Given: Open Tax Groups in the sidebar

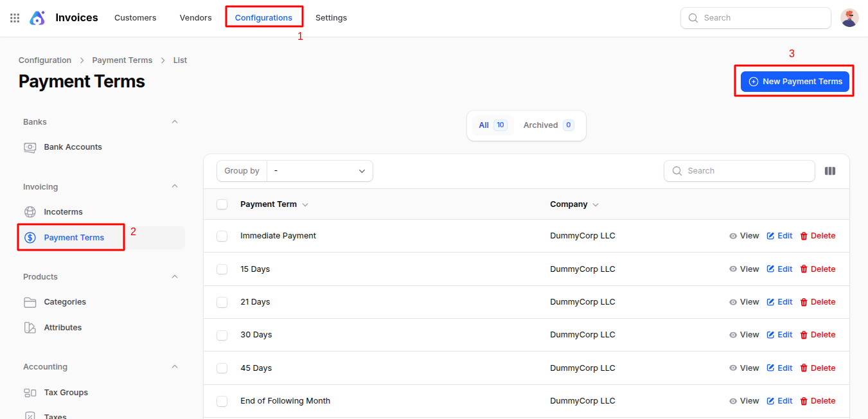Looking at the screenshot, I should (66, 393).
